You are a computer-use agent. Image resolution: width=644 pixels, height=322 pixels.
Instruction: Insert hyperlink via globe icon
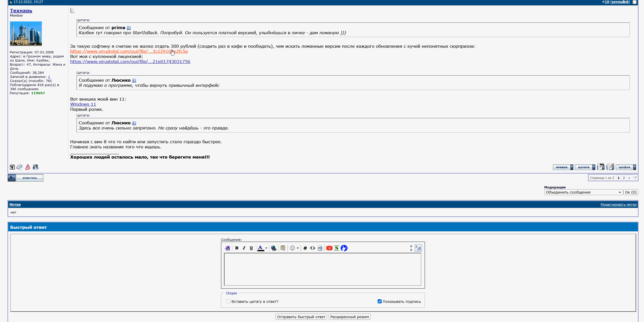click(274, 248)
